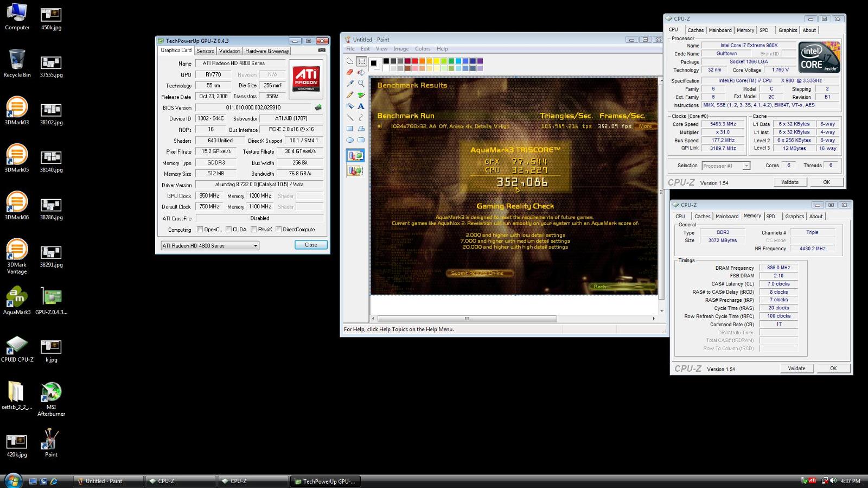Viewport: 868px width, 488px height.
Task: Open Caches tab in the upper CPU-Z window
Action: [x=695, y=30]
